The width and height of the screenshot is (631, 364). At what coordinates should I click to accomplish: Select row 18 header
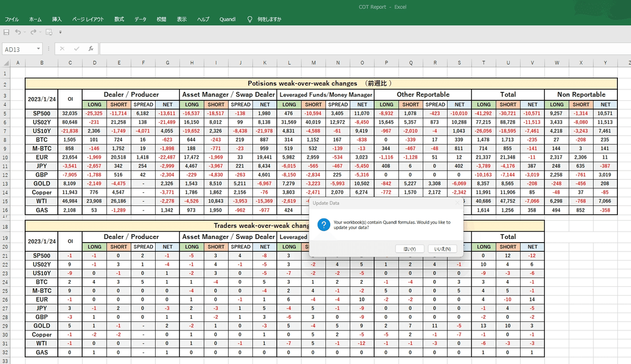[x=5, y=226]
